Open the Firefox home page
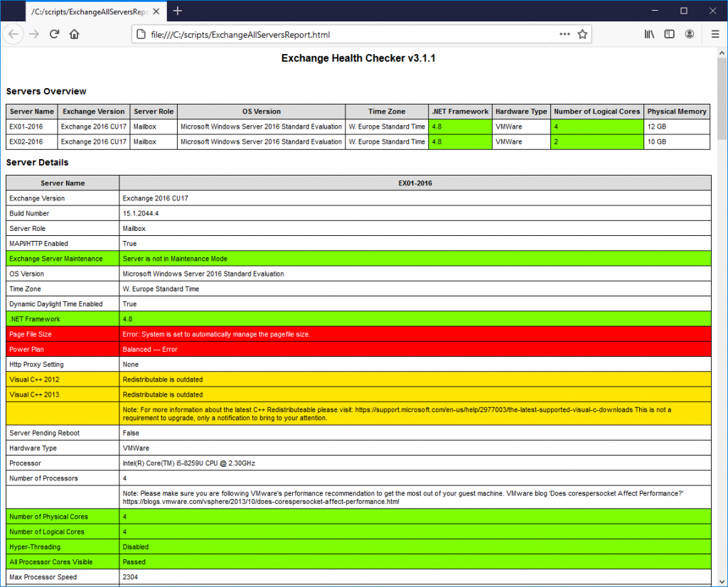The width and height of the screenshot is (728, 587). coord(74,34)
